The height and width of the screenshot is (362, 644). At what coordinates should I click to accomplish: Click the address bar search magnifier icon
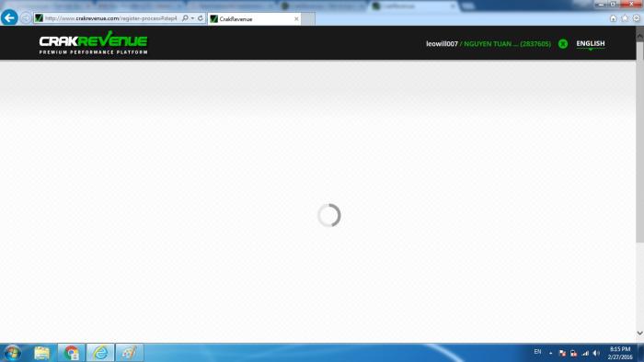click(x=185, y=18)
